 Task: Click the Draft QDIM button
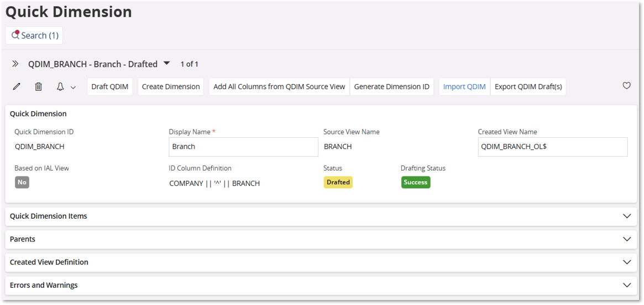110,87
